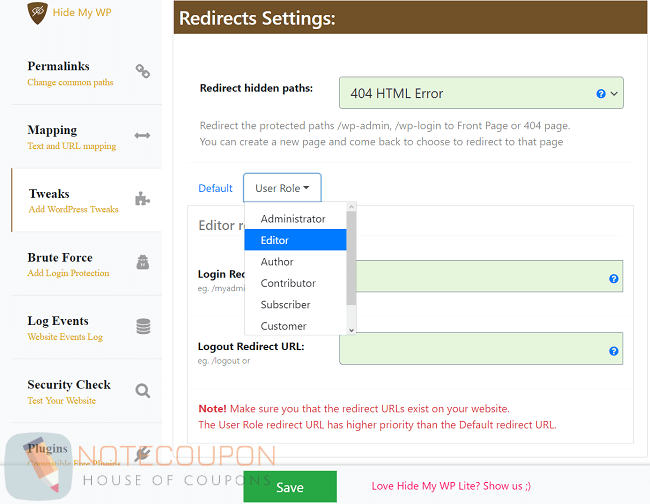This screenshot has width=650, height=504.
Task: Click the 'Redirect hidden paths:' label
Action: click(256, 88)
